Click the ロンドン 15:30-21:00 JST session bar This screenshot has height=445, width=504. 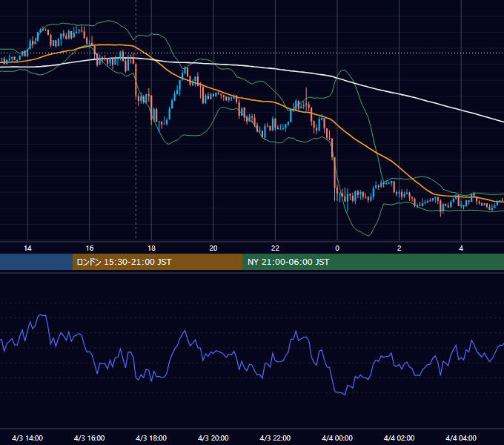pyautogui.click(x=157, y=262)
